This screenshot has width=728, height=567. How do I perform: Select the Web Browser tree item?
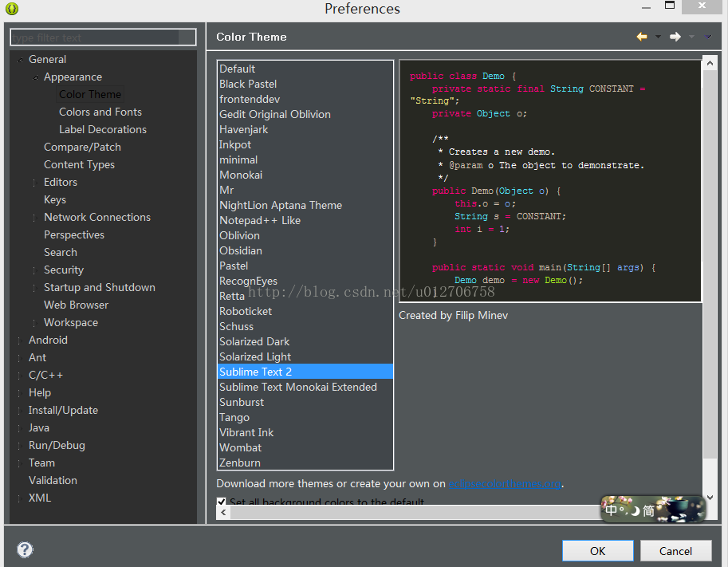[x=76, y=305]
